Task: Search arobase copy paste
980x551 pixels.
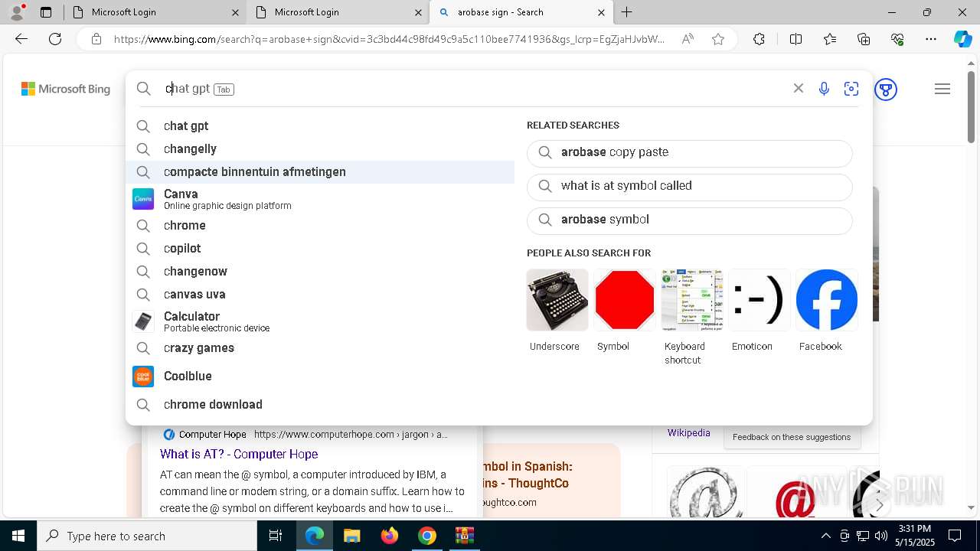Action: 689,152
